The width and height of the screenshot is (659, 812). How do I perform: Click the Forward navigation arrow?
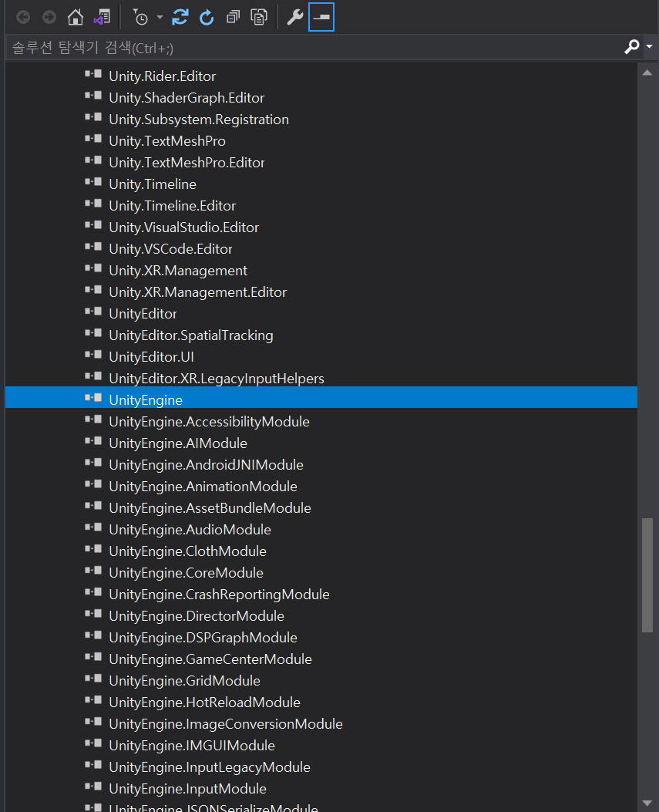click(49, 17)
